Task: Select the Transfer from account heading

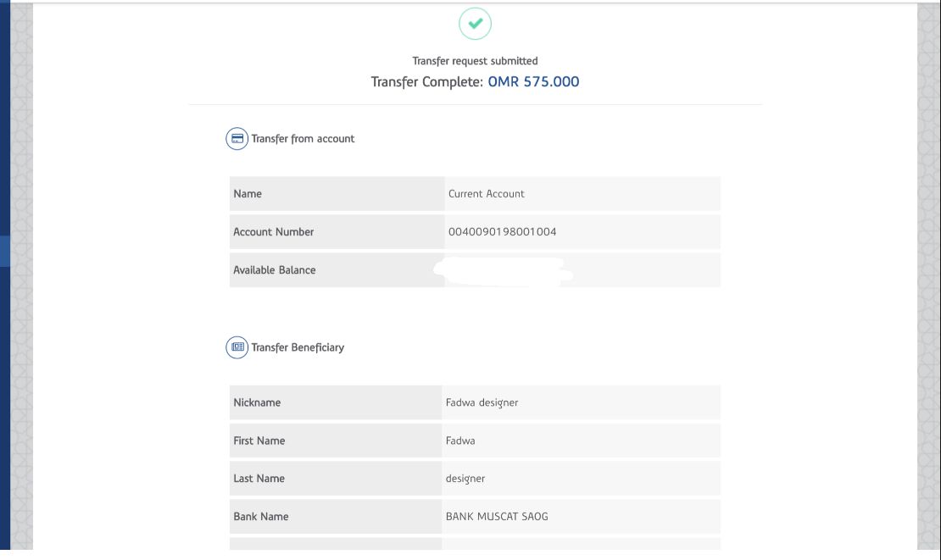Action: point(303,139)
